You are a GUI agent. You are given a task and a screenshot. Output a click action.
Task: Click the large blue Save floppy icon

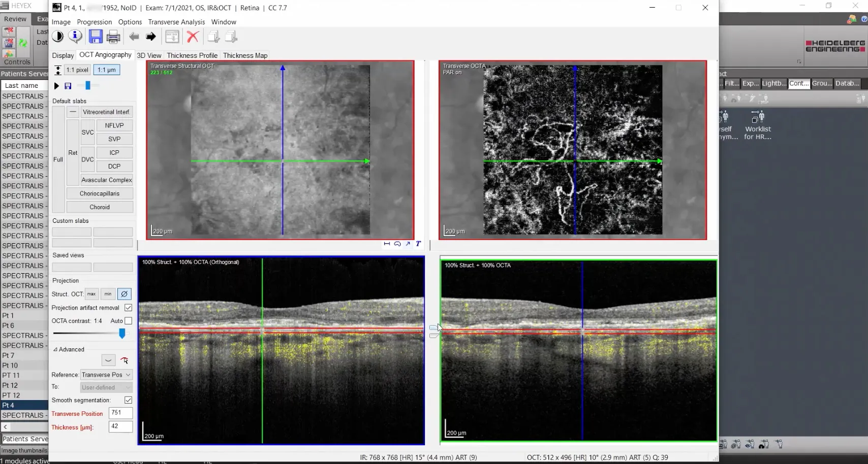(x=96, y=37)
